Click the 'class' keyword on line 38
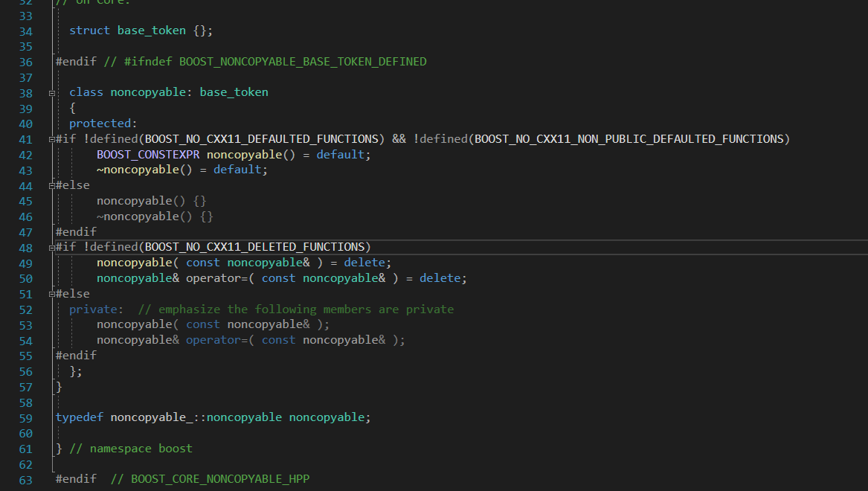Screen dimensions: 868x491 point(86,92)
